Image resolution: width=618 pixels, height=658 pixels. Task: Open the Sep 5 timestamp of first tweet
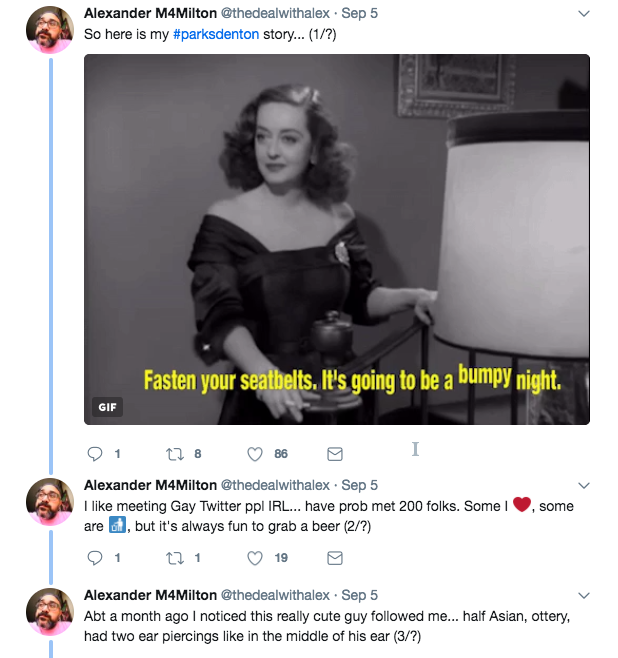tap(360, 13)
